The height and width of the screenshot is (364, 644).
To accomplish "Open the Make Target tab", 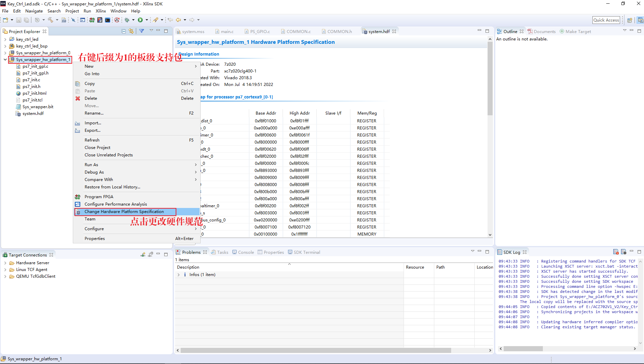I will coord(575,31).
